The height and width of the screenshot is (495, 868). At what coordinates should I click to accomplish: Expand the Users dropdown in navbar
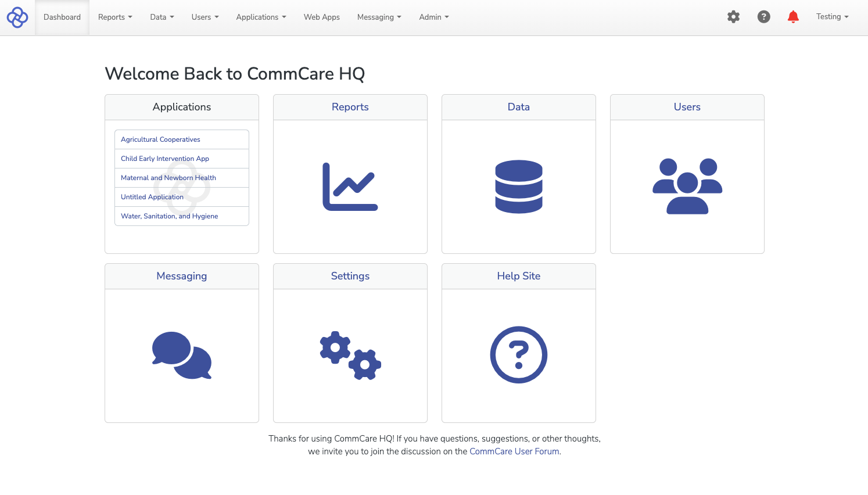tap(205, 17)
